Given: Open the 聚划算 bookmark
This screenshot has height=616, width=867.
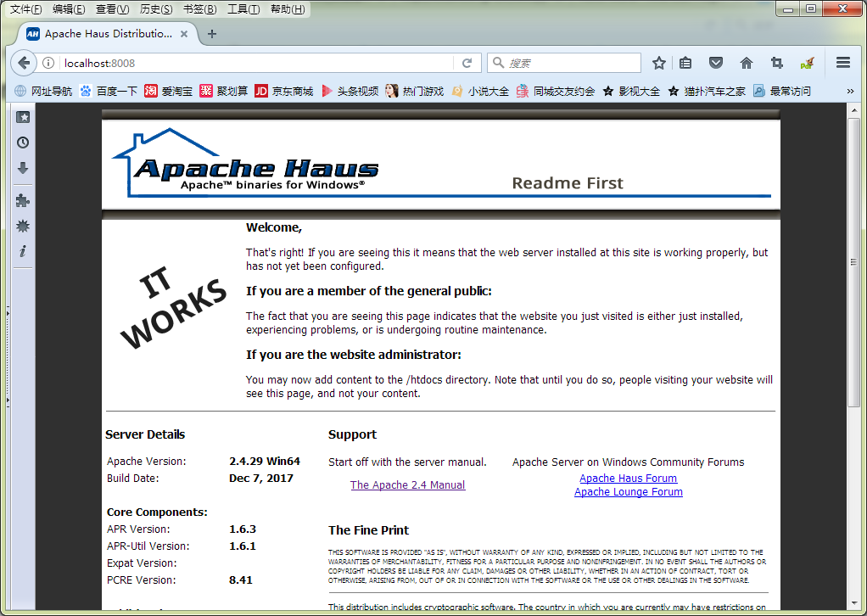Looking at the screenshot, I should pos(223,92).
